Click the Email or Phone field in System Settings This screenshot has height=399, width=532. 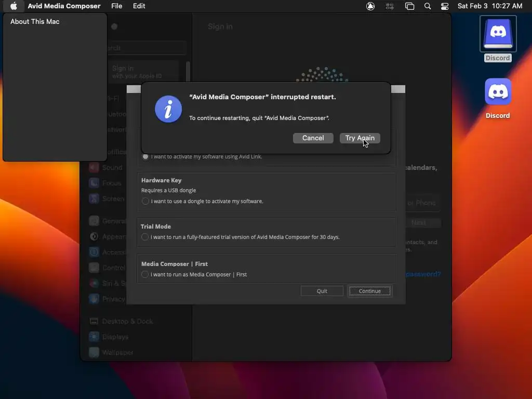[423, 203]
